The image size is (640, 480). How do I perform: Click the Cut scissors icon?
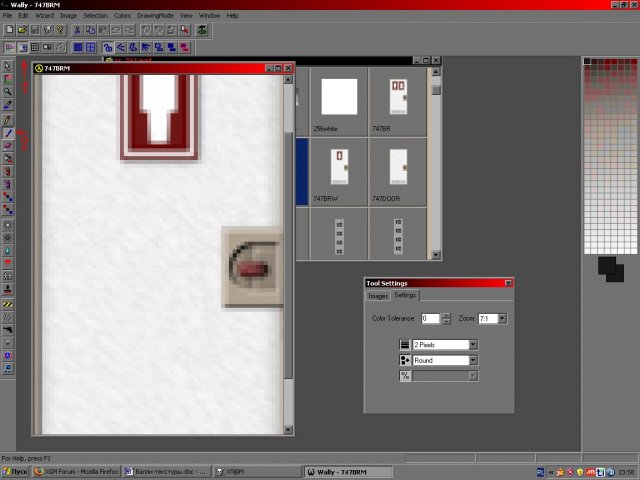coord(77,30)
